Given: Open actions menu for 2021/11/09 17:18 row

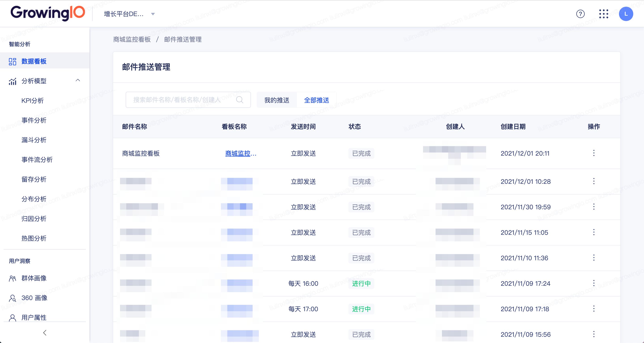Looking at the screenshot, I should pos(594,309).
